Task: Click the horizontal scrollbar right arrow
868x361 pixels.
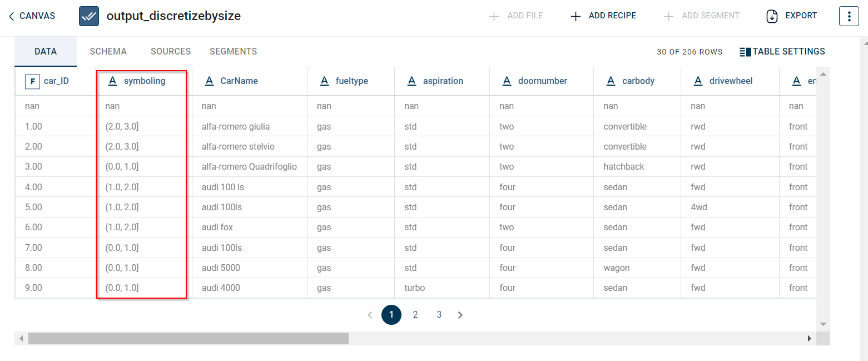Action: click(x=810, y=338)
